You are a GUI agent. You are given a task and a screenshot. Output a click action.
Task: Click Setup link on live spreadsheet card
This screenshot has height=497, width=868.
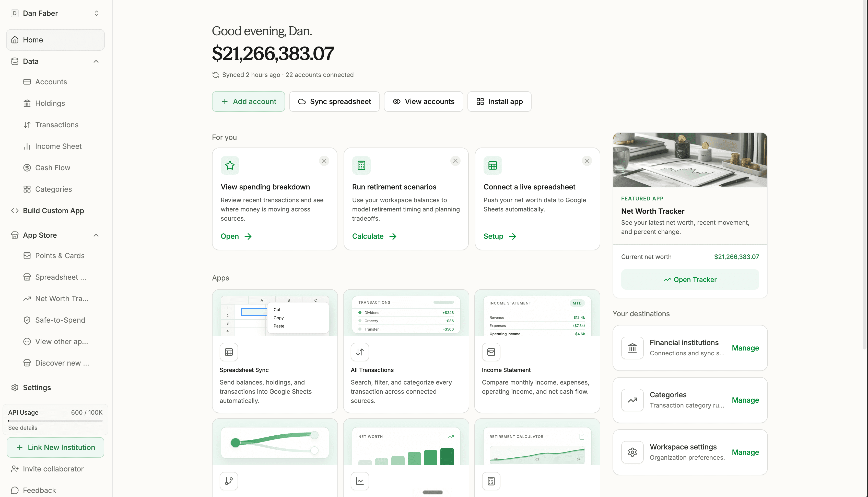tap(500, 236)
